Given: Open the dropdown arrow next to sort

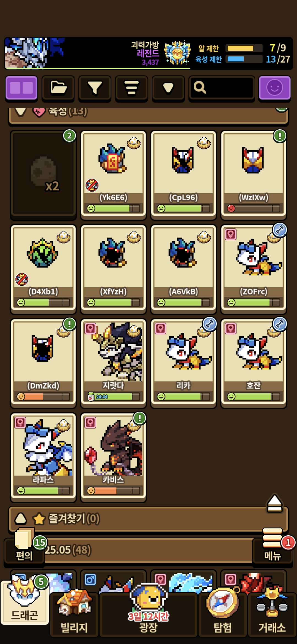Looking at the screenshot, I should 168,88.
